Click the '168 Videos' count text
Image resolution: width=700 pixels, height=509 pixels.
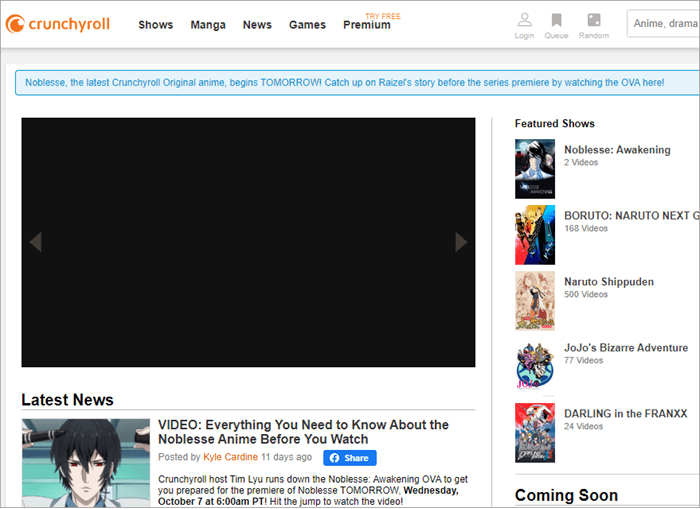(x=586, y=229)
